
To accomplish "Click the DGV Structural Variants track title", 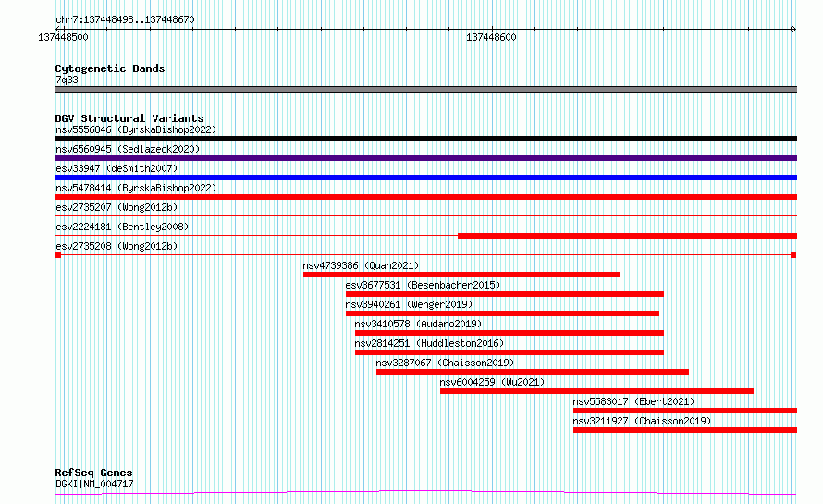I will pos(129,118).
